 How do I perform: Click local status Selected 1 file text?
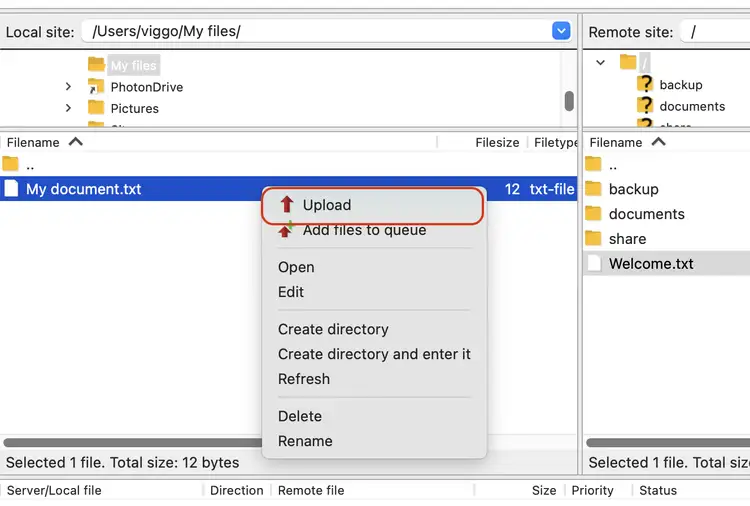click(x=122, y=463)
